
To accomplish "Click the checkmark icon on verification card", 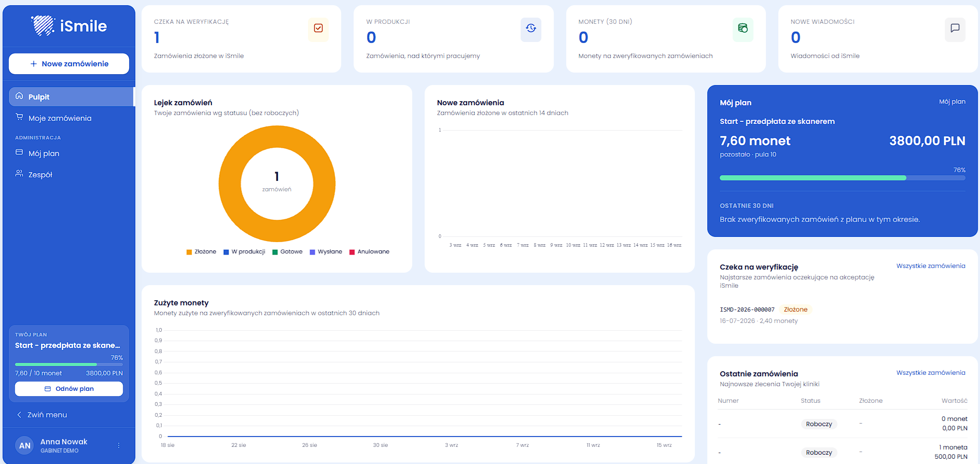I will [318, 28].
